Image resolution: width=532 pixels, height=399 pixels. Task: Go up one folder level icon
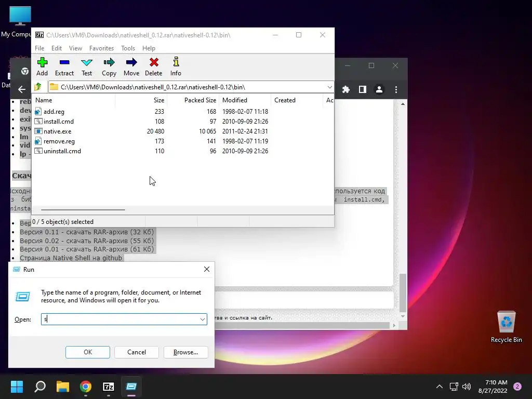(x=38, y=87)
